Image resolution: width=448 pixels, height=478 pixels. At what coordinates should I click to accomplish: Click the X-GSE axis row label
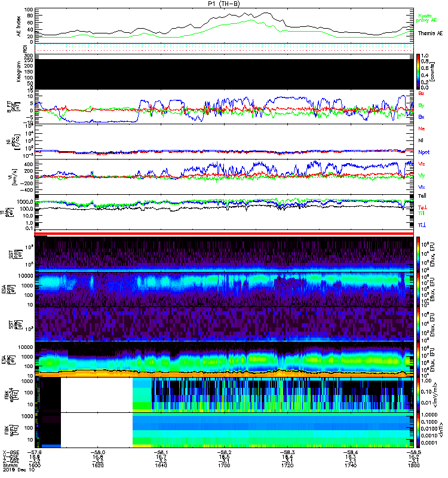point(11,452)
